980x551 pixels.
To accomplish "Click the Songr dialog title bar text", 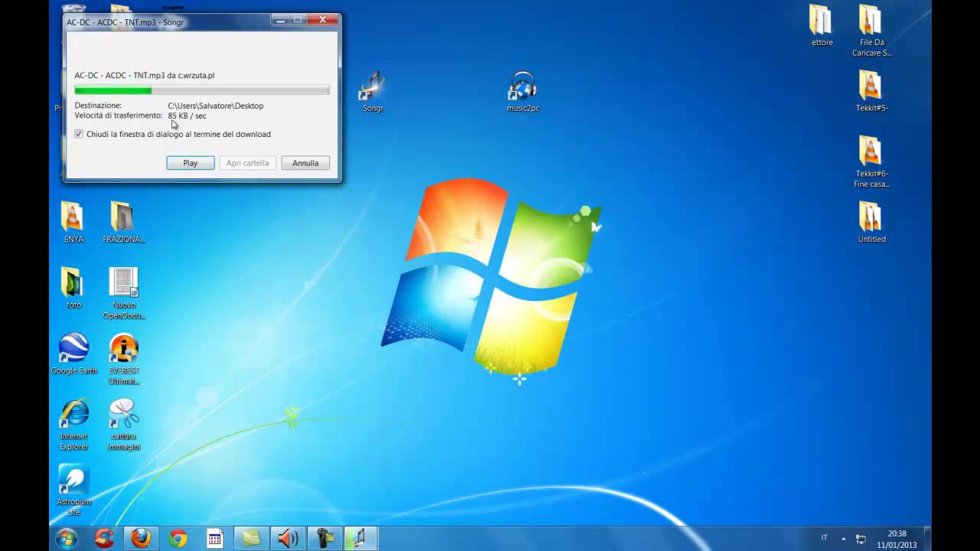I will point(125,22).
